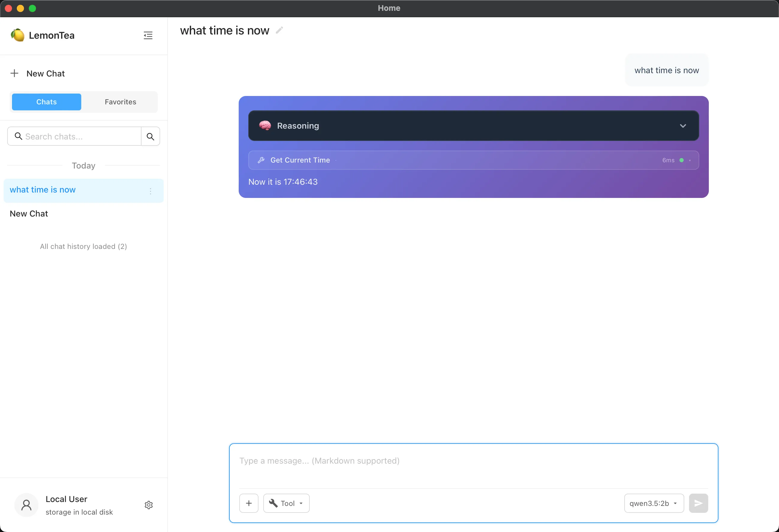Click the green status dot of tool call
The width and height of the screenshot is (779, 532).
click(x=682, y=160)
